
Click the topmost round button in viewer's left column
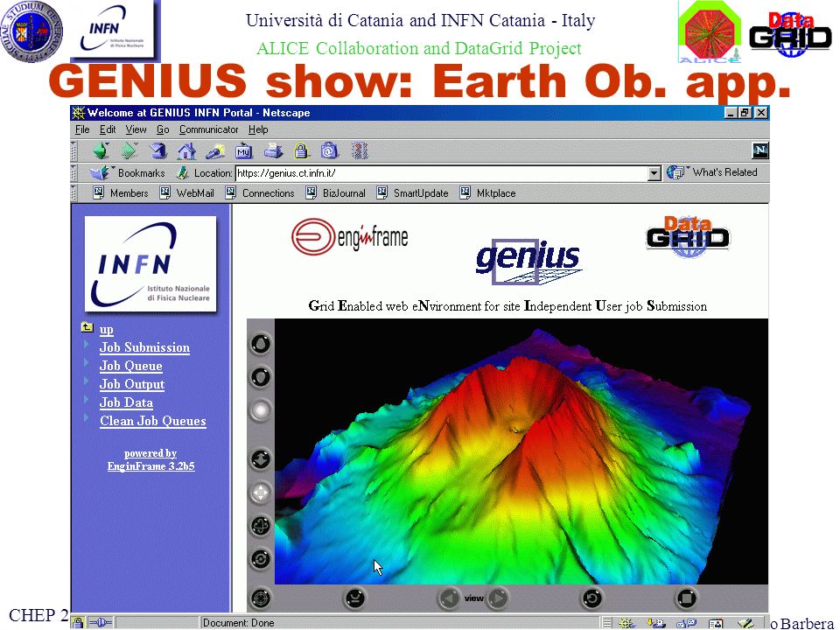(261, 344)
